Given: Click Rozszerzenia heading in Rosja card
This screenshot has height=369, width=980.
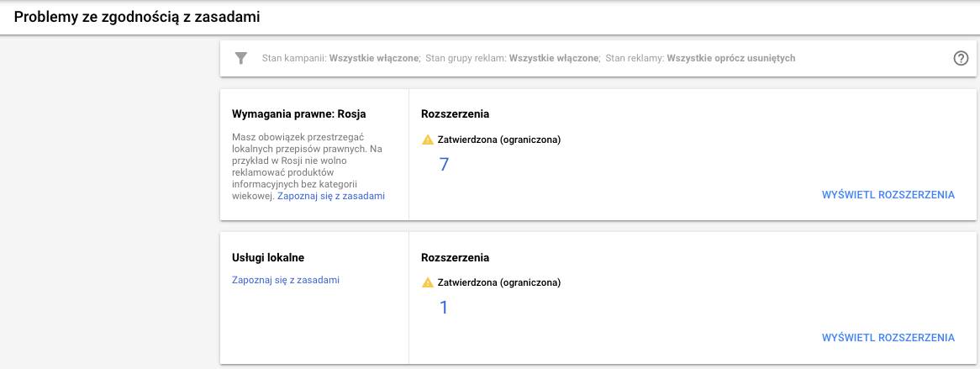Looking at the screenshot, I should click(455, 114).
